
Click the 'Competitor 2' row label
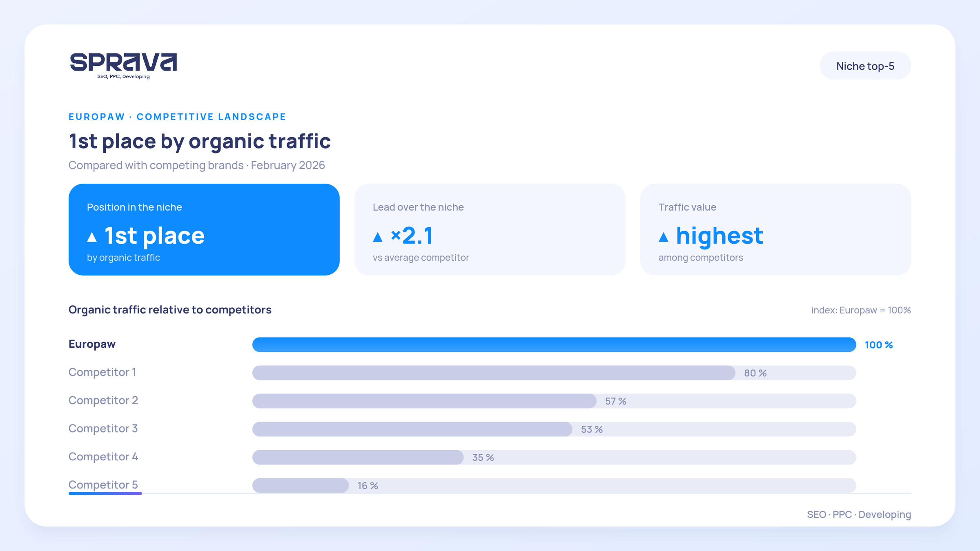103,400
